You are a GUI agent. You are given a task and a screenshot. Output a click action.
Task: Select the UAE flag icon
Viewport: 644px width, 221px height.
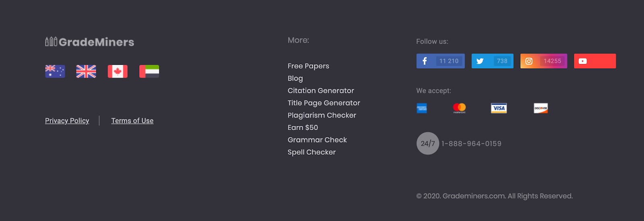tap(149, 71)
